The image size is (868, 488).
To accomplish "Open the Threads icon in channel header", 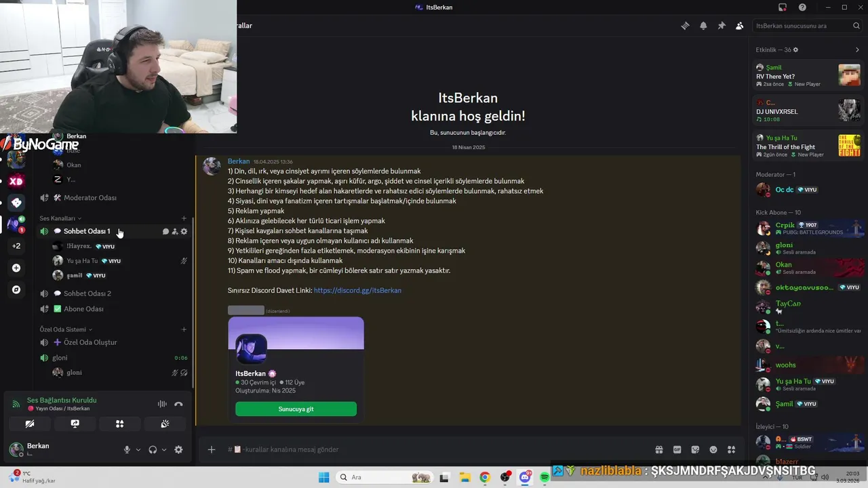I will tap(685, 26).
